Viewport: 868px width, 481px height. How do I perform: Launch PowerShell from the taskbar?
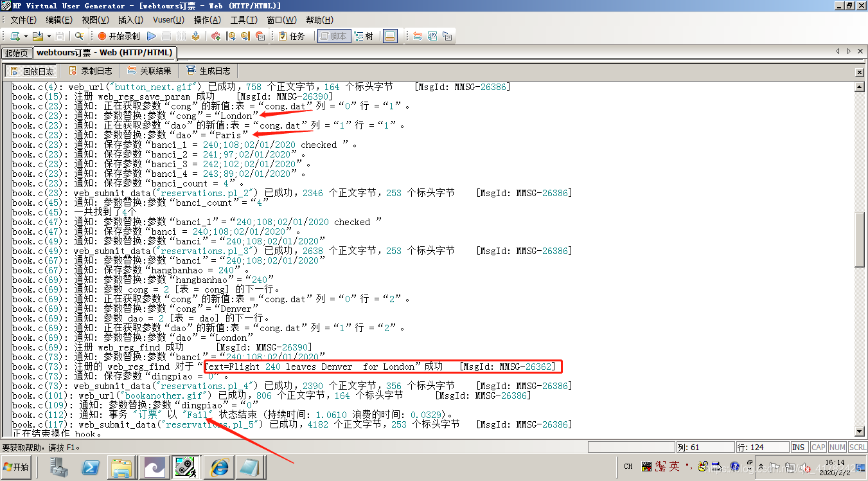(x=91, y=467)
